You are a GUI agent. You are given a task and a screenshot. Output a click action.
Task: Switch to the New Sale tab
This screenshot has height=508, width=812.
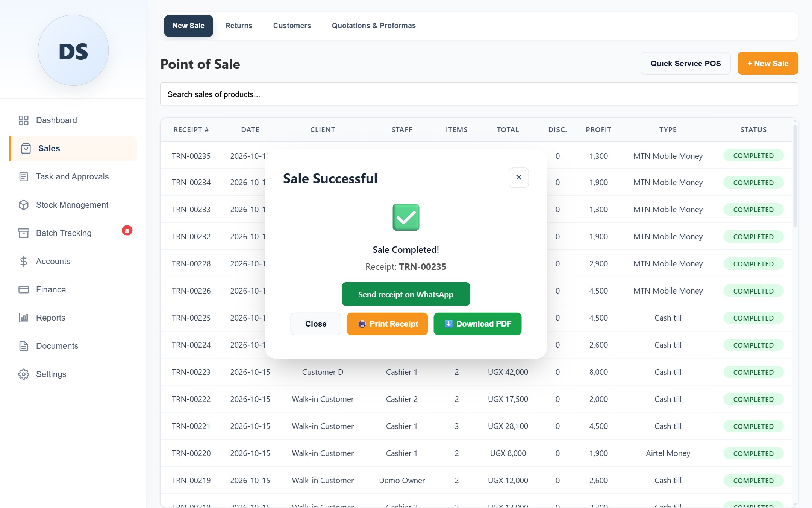[x=188, y=26]
